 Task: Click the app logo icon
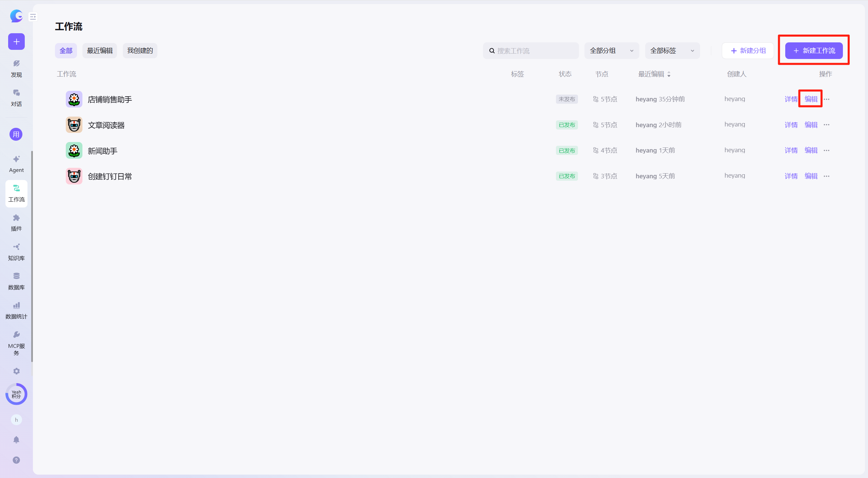click(16, 16)
